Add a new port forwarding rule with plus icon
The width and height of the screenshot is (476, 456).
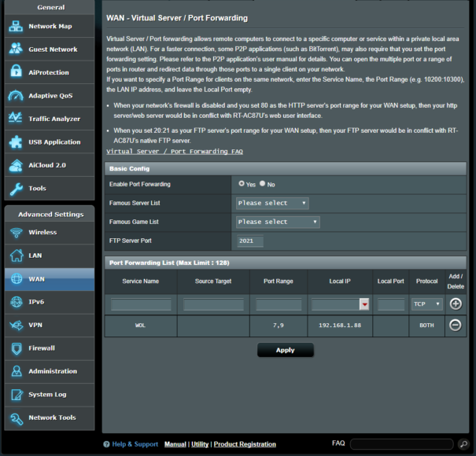pyautogui.click(x=456, y=303)
